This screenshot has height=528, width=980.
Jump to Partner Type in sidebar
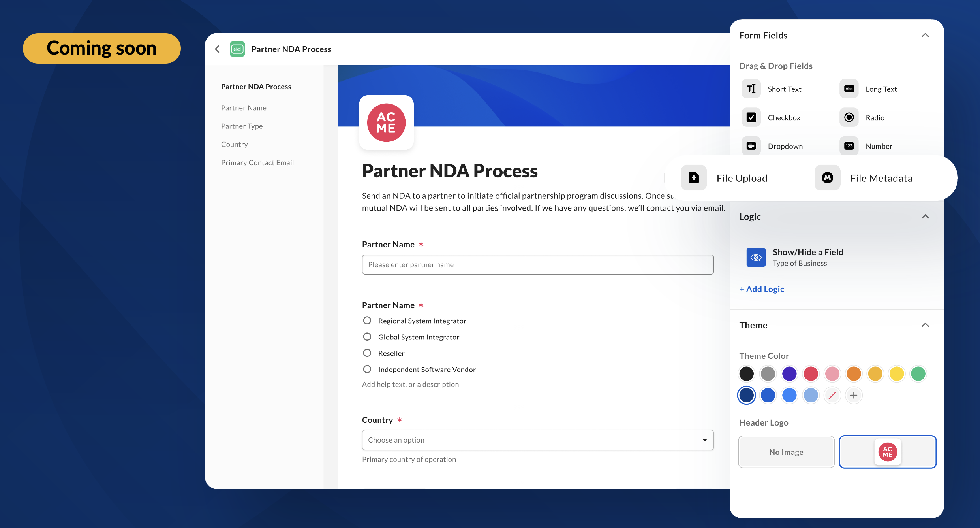(x=242, y=126)
